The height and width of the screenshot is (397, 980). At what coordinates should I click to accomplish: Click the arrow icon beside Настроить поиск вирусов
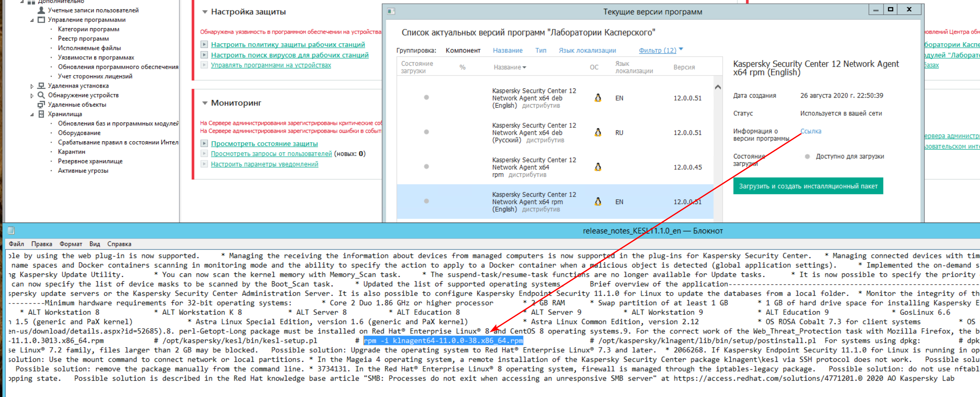click(204, 55)
